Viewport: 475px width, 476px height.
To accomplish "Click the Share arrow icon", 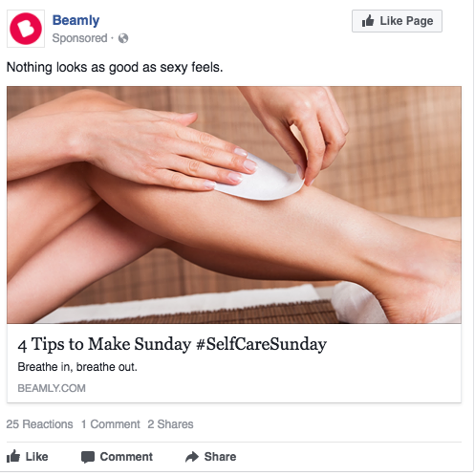I will (x=192, y=457).
